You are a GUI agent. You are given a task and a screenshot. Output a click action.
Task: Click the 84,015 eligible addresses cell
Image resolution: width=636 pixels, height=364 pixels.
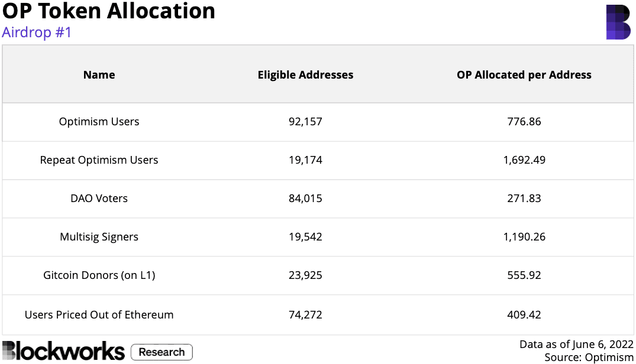click(305, 199)
